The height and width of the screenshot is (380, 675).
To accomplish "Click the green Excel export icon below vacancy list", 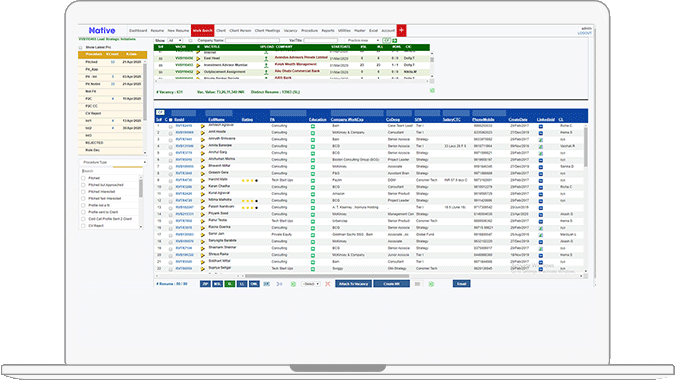I will 432,90.
